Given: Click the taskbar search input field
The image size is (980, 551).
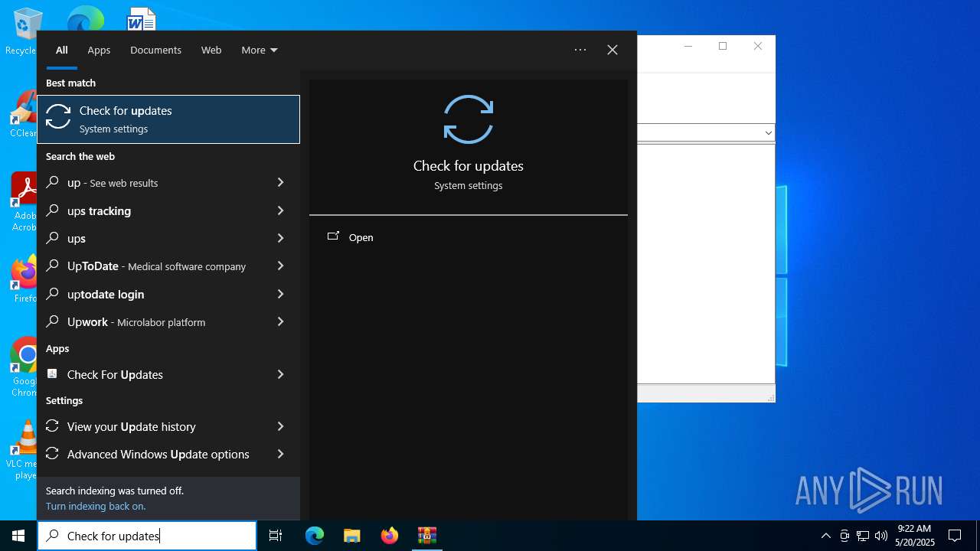Looking at the screenshot, I should pos(147,536).
